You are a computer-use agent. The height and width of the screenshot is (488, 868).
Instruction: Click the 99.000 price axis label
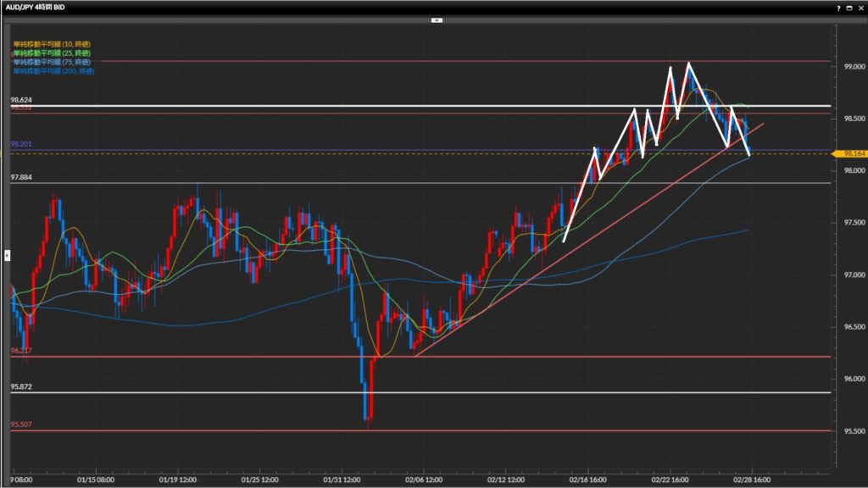851,66
